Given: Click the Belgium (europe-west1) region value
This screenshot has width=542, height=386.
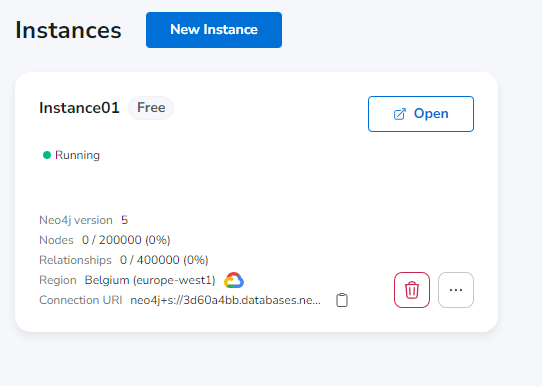Looking at the screenshot, I should [150, 280].
